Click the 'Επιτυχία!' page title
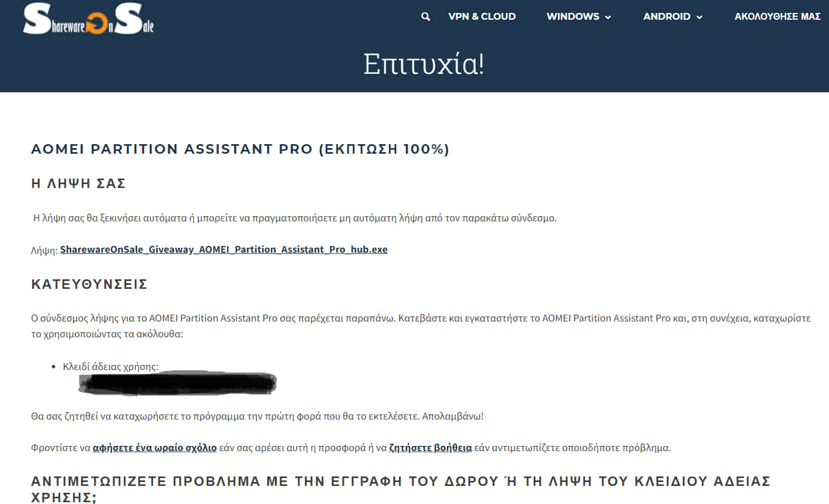Viewport: 829px width, 504px height. click(424, 64)
